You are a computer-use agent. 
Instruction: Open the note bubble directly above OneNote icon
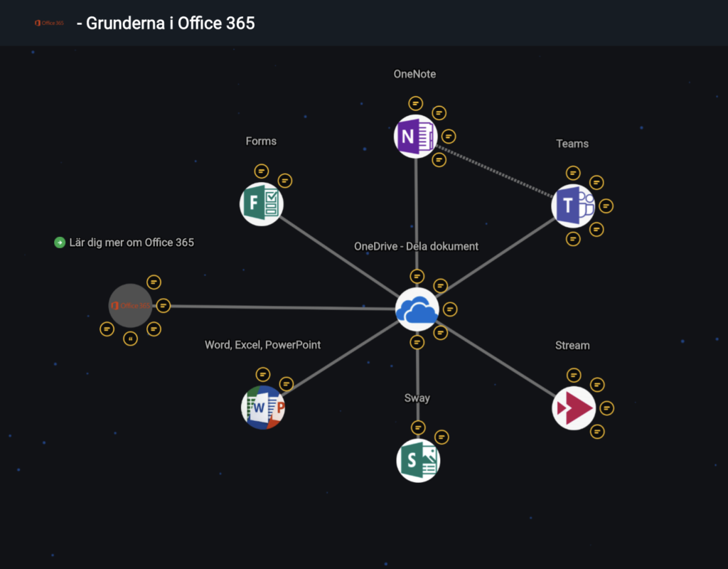(415, 103)
